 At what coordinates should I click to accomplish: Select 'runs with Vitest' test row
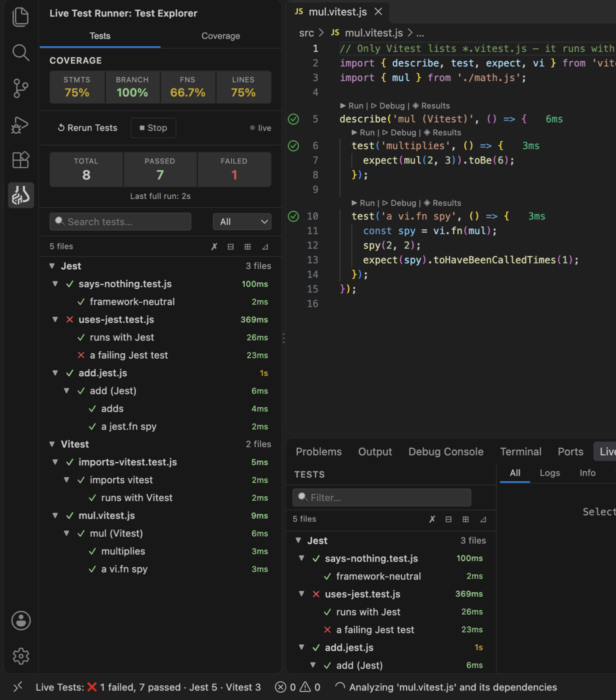coord(160,497)
